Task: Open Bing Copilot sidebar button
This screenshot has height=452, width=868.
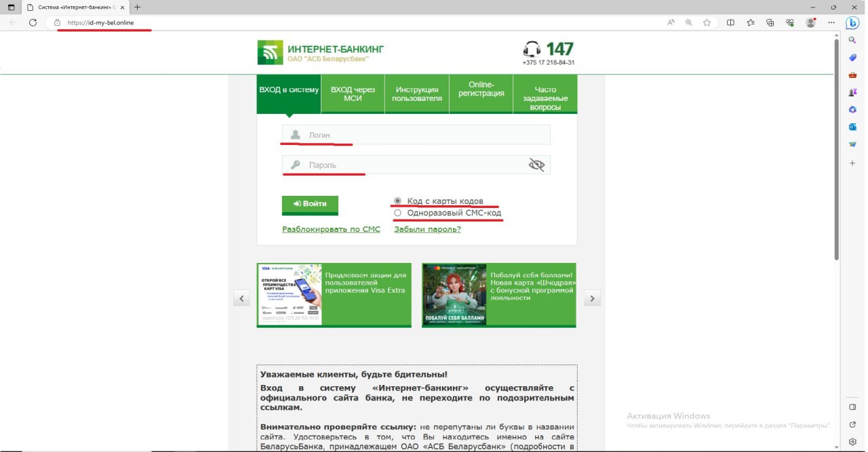Action: point(853,22)
